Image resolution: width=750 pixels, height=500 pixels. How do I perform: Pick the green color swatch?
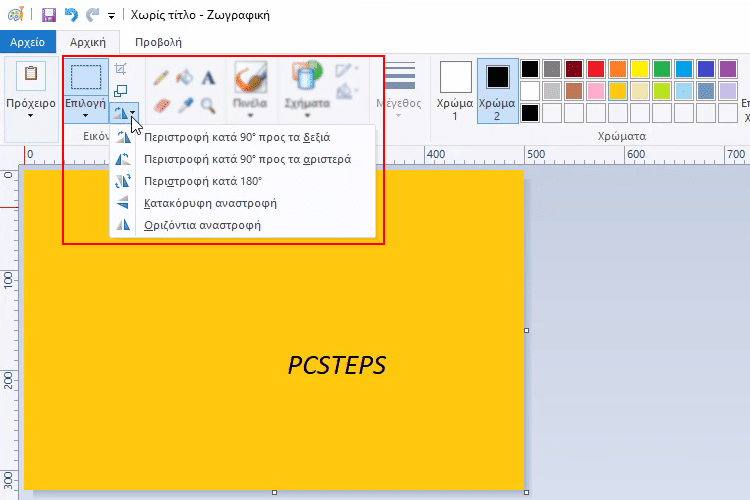(662, 69)
